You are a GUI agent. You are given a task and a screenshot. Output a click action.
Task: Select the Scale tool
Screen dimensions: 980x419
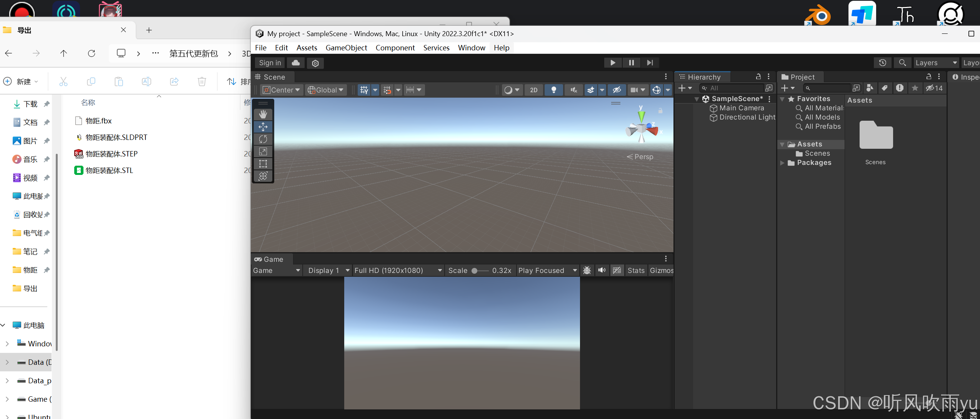coord(263,151)
